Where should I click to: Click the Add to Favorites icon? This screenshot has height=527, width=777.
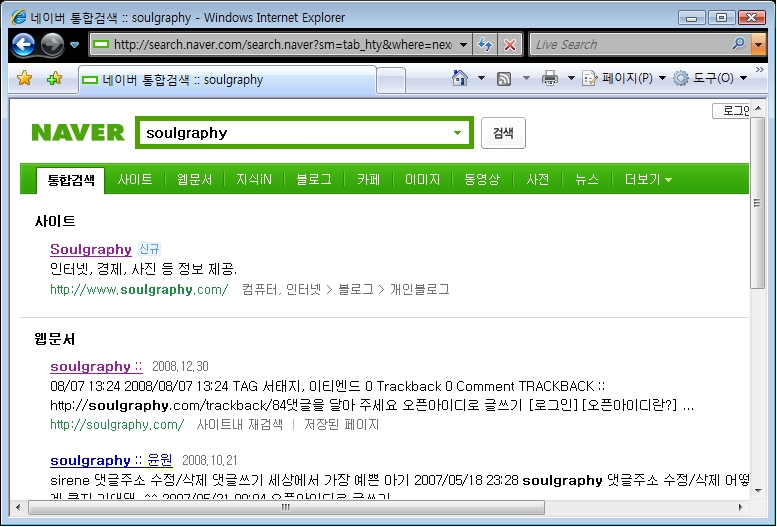click(55, 78)
